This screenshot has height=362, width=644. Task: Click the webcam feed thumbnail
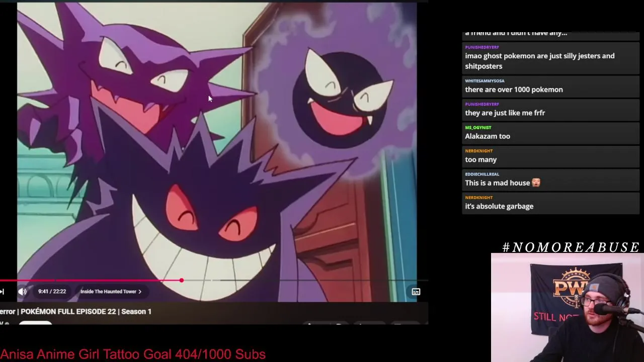tap(568, 308)
